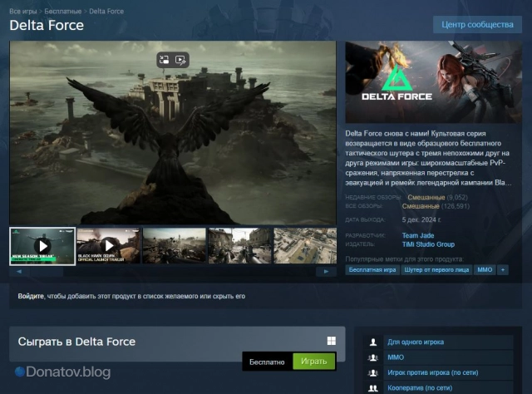
Task: Click the Delta Force page title
Action: click(x=47, y=25)
